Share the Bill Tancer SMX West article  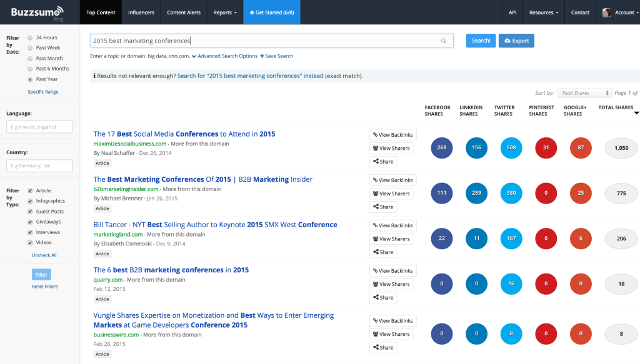point(383,252)
